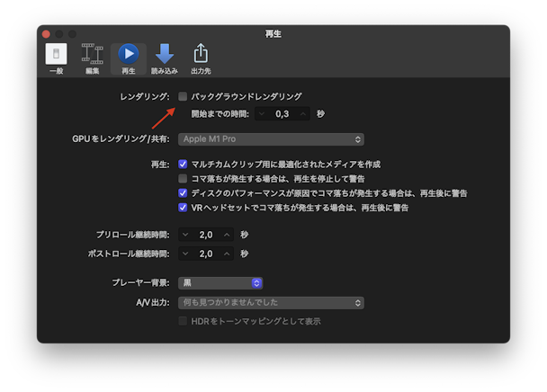Open the 出力先 (Destinations) preferences pane
This screenshot has height=392, width=547.
click(x=201, y=58)
